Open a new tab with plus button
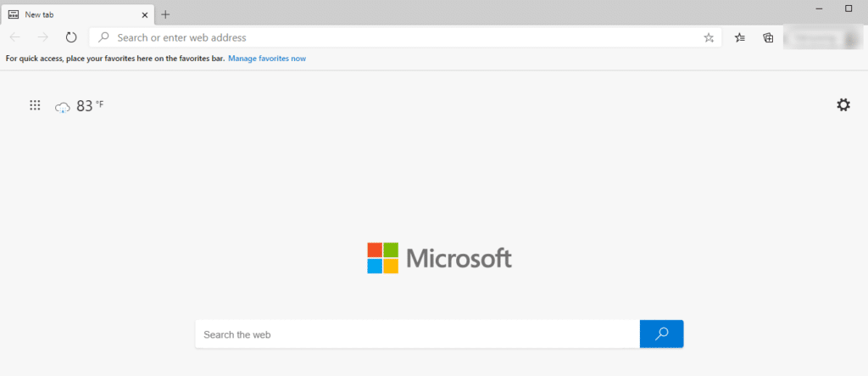868x376 pixels. 165,14
